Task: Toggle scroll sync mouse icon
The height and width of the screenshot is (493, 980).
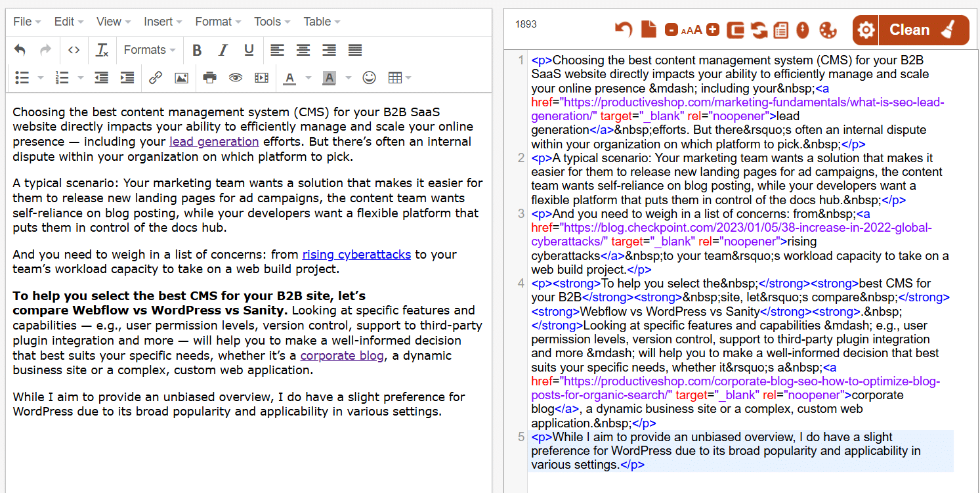Action: [802, 30]
